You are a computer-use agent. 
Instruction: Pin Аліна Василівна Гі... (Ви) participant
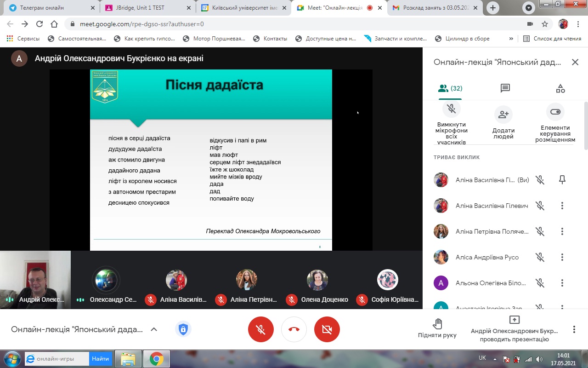562,180
